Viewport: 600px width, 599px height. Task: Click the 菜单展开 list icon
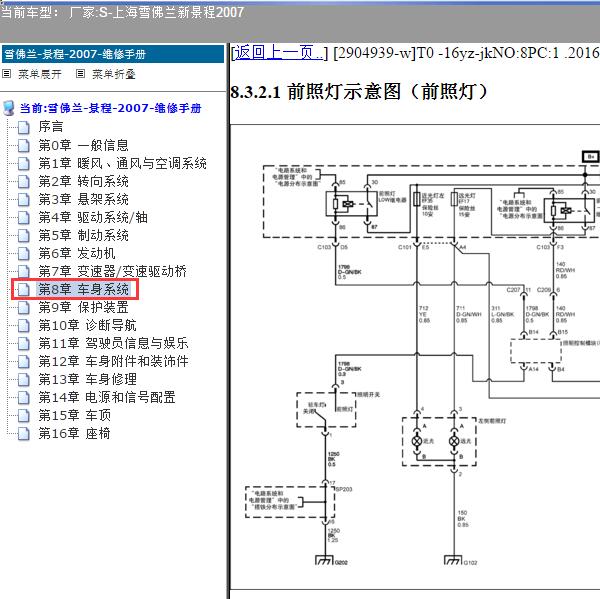[7, 73]
